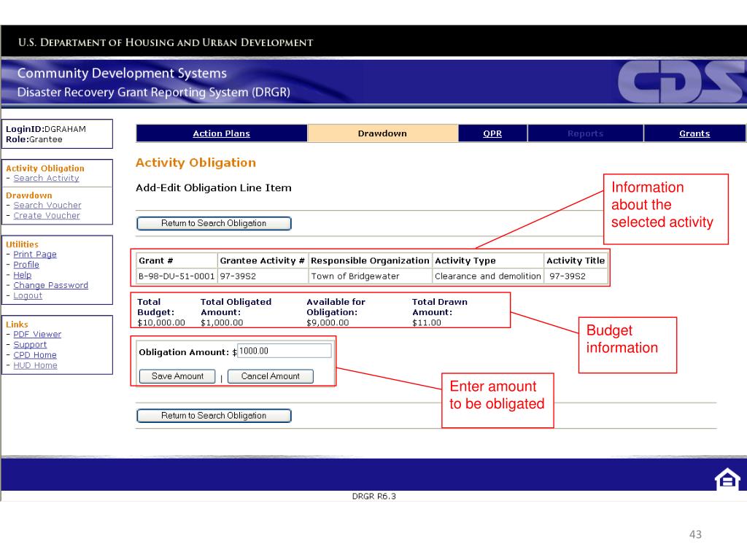
Task: Click the Total Budget value $10,000.00
Action: (161, 323)
